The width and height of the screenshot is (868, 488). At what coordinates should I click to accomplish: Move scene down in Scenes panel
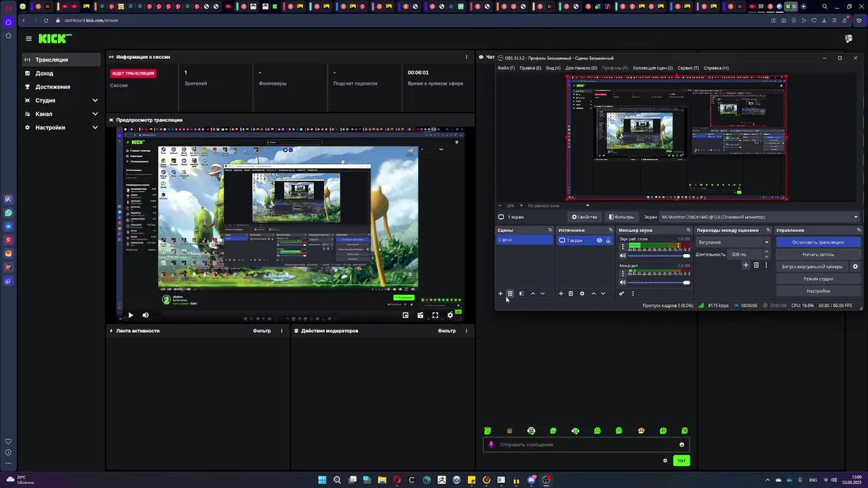pyautogui.click(x=542, y=293)
